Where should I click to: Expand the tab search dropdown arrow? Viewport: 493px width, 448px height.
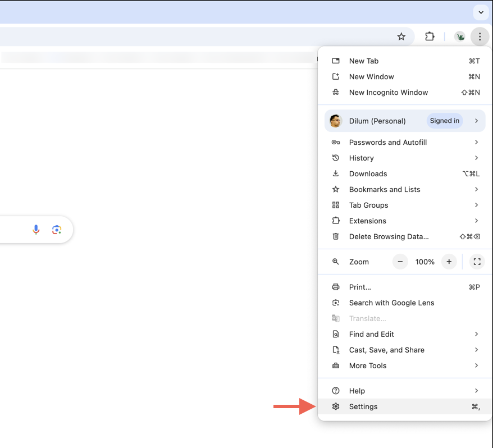481,12
